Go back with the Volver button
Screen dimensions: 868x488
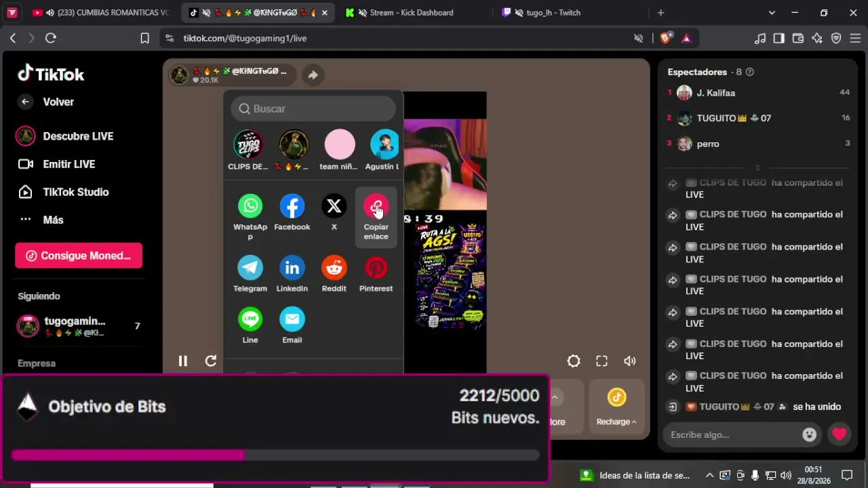coord(45,102)
